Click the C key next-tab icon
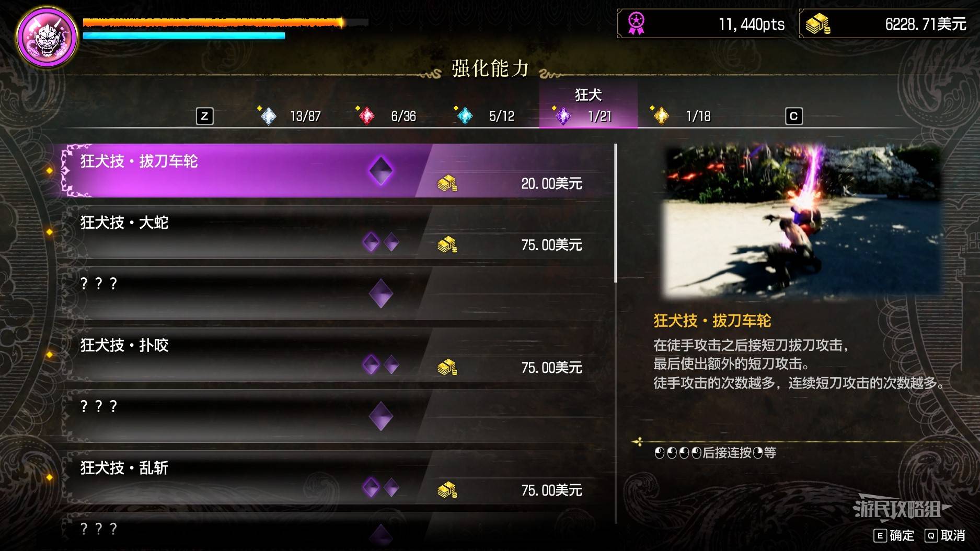Viewport: 980px width, 551px height. (793, 116)
